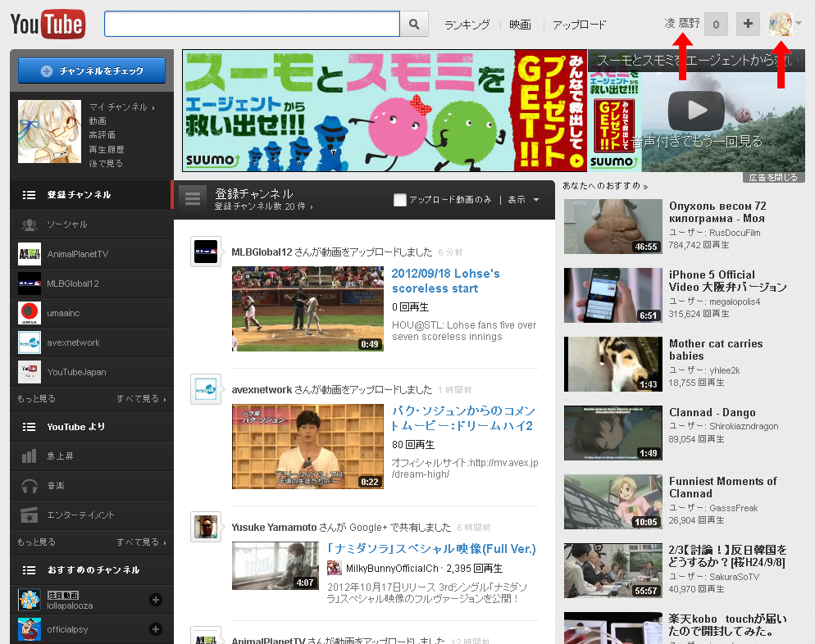Click the SUUMO banner advertisement
The image size is (815, 644).
tap(385, 111)
